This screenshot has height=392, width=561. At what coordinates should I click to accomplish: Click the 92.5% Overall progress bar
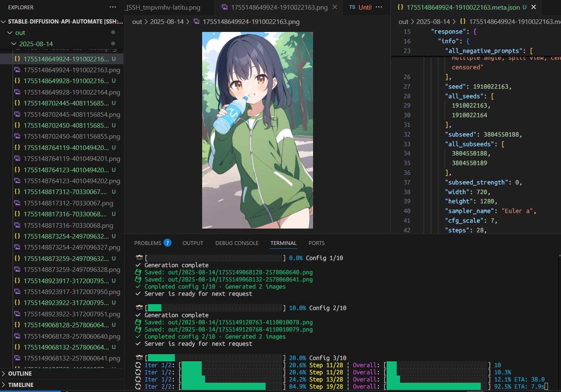pyautogui.click(x=437, y=387)
